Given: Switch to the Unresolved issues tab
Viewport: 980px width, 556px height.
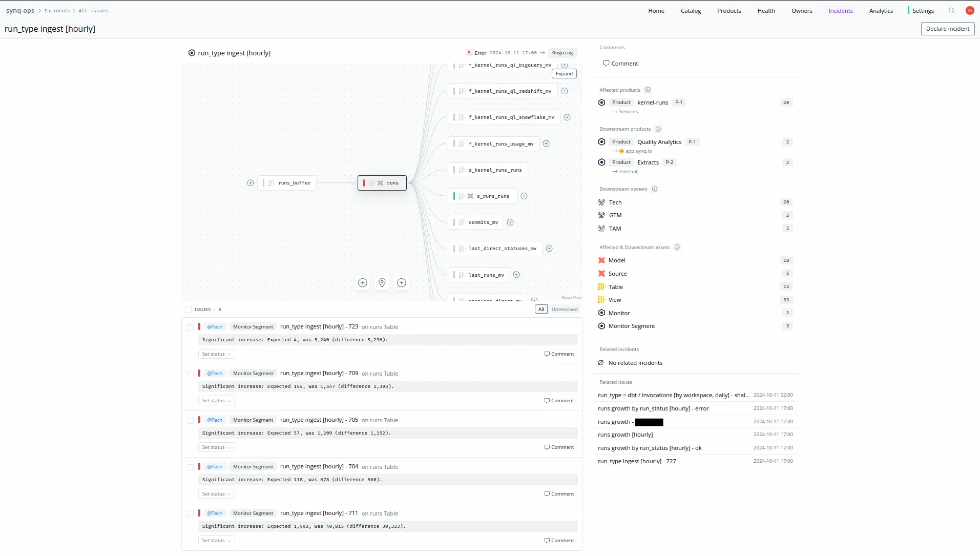Looking at the screenshot, I should [x=564, y=310].
